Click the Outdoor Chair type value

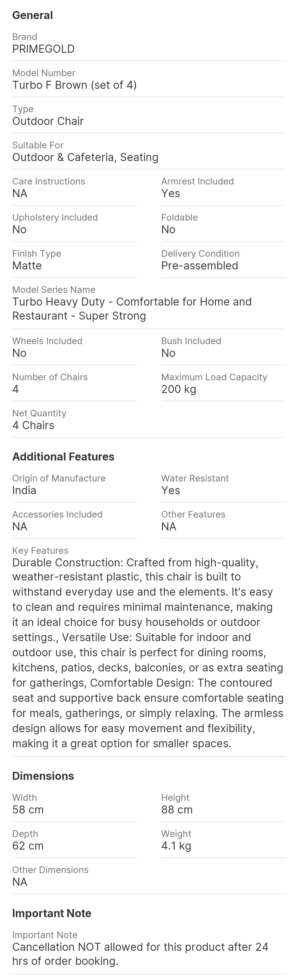click(47, 121)
